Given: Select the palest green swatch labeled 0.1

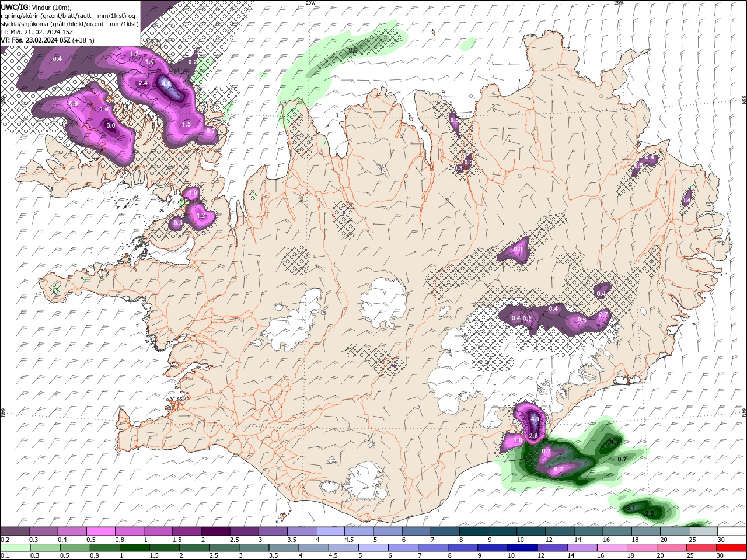Looking at the screenshot, I should click(x=15, y=547).
